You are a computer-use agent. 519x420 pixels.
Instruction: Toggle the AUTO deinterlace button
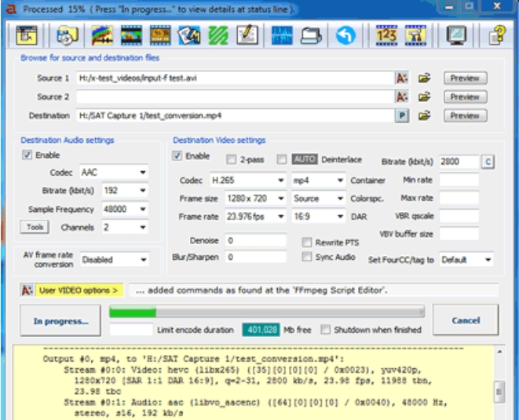point(305,159)
